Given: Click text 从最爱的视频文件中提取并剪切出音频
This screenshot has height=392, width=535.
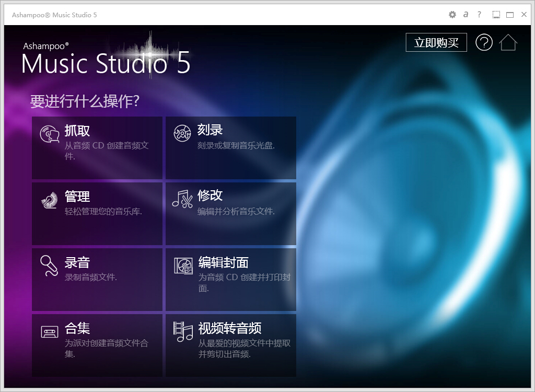Looking at the screenshot, I should [x=245, y=348].
